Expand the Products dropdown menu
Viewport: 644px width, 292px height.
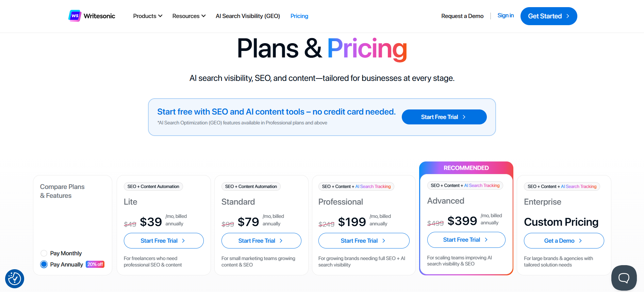click(x=148, y=16)
